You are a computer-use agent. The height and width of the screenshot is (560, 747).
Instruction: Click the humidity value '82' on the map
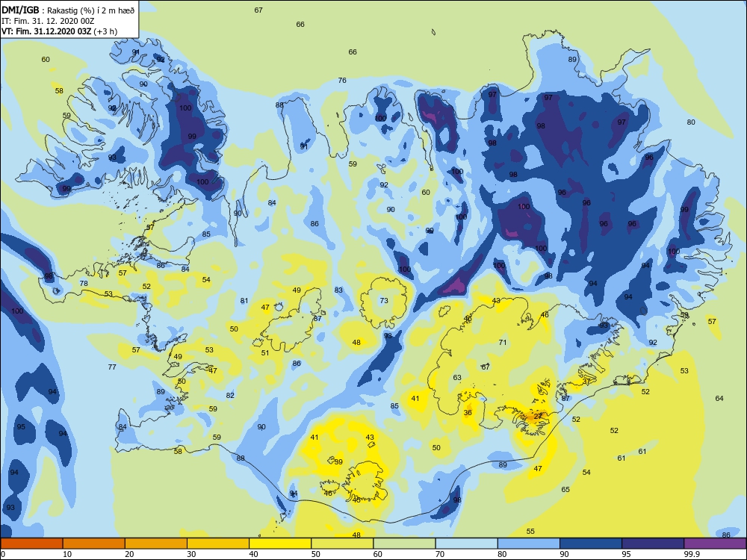point(231,395)
